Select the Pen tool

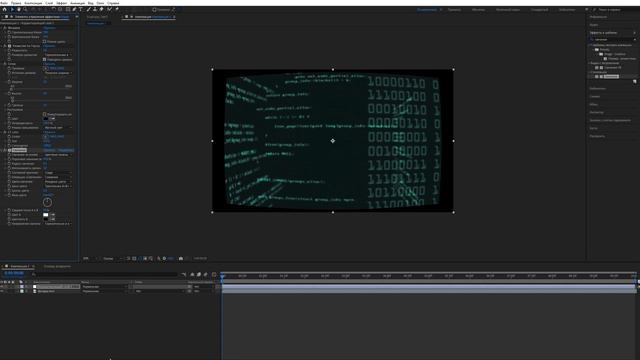[74, 9]
